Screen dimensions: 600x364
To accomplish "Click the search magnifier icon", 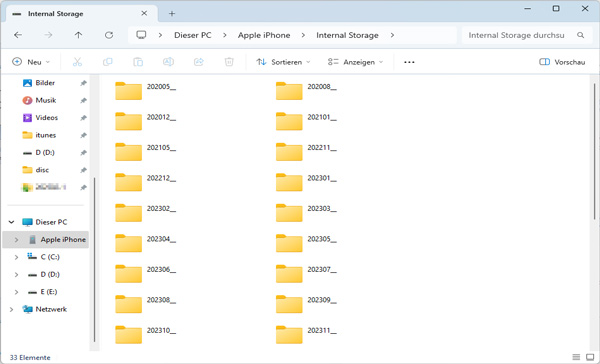I will point(580,35).
